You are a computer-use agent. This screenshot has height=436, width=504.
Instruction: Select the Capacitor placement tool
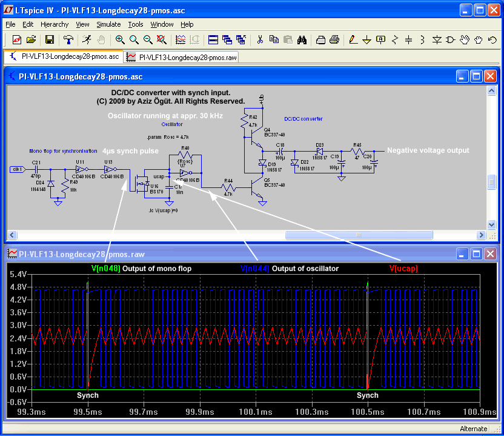(x=408, y=40)
